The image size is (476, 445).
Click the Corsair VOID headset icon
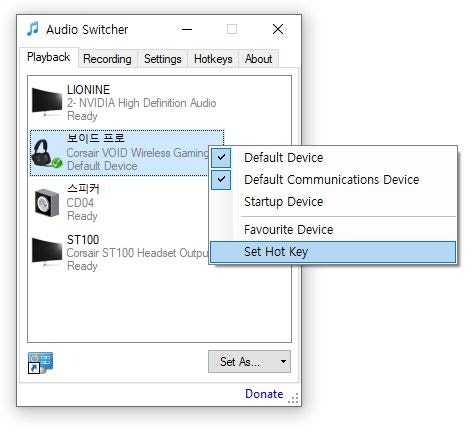pos(47,153)
